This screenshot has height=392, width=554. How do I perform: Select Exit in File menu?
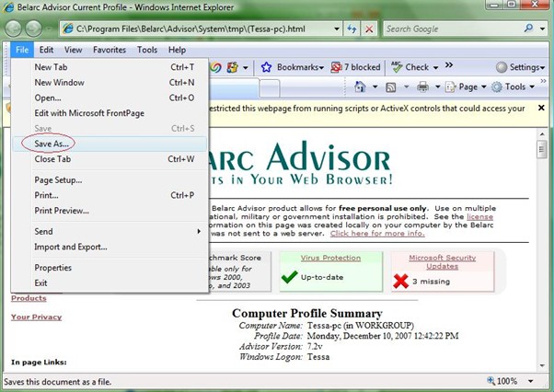click(110, 282)
